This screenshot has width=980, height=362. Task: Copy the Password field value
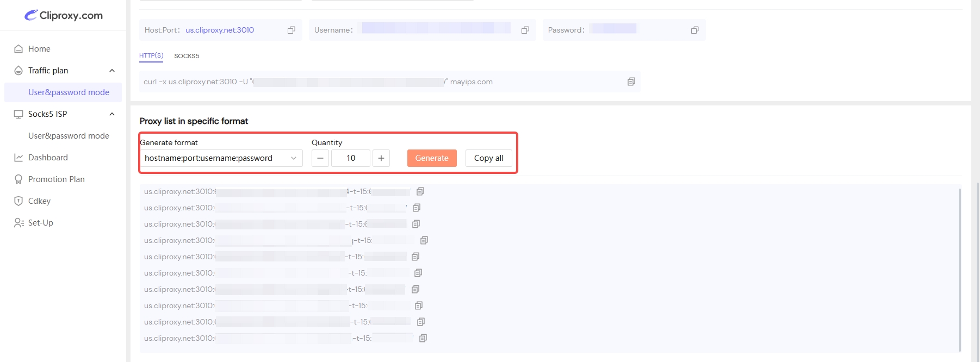(x=694, y=30)
